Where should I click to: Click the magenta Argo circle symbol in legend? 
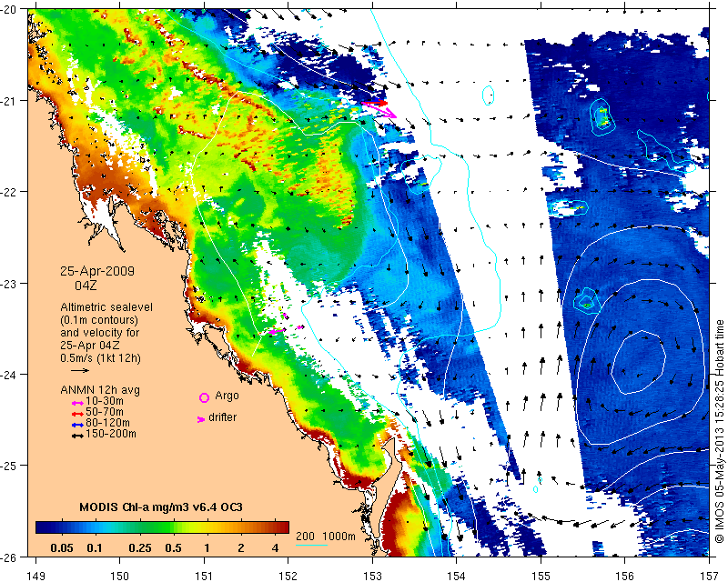tap(204, 397)
